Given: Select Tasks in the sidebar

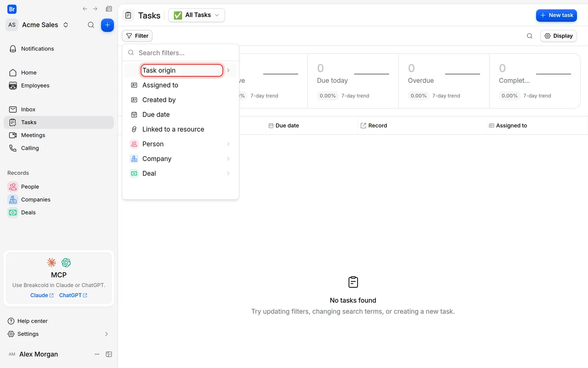Looking at the screenshot, I should pos(59,122).
